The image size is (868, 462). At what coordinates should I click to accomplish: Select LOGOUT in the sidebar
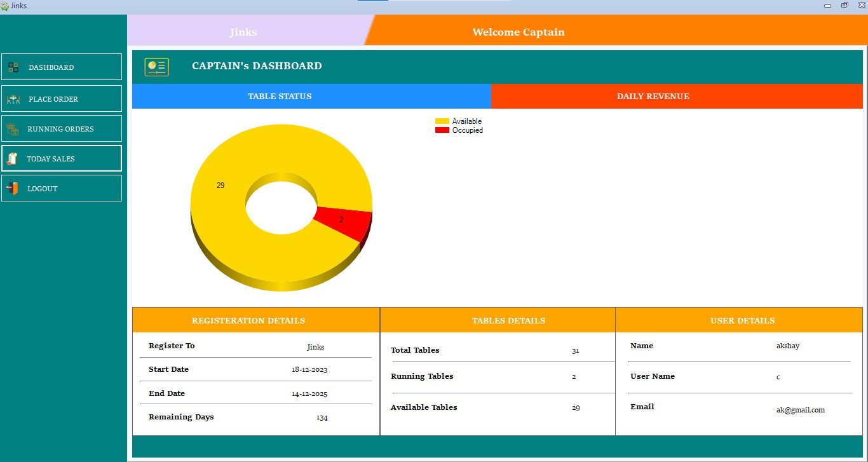[x=62, y=188]
